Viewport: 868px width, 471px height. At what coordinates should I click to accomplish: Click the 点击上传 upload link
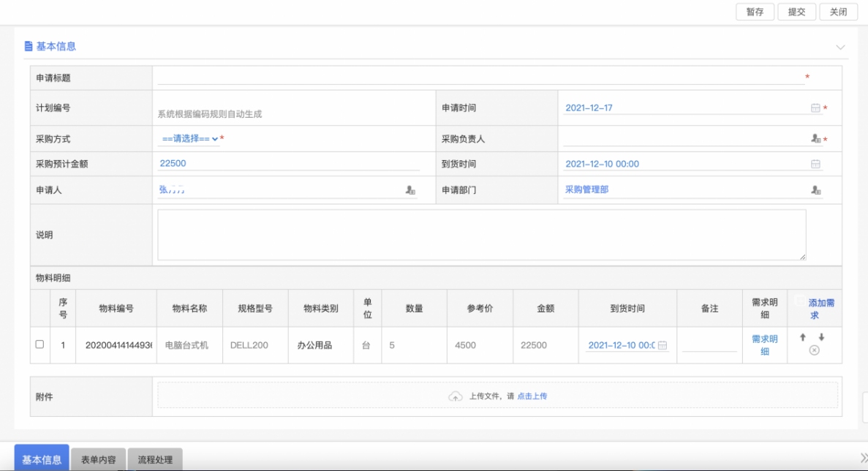(x=532, y=396)
